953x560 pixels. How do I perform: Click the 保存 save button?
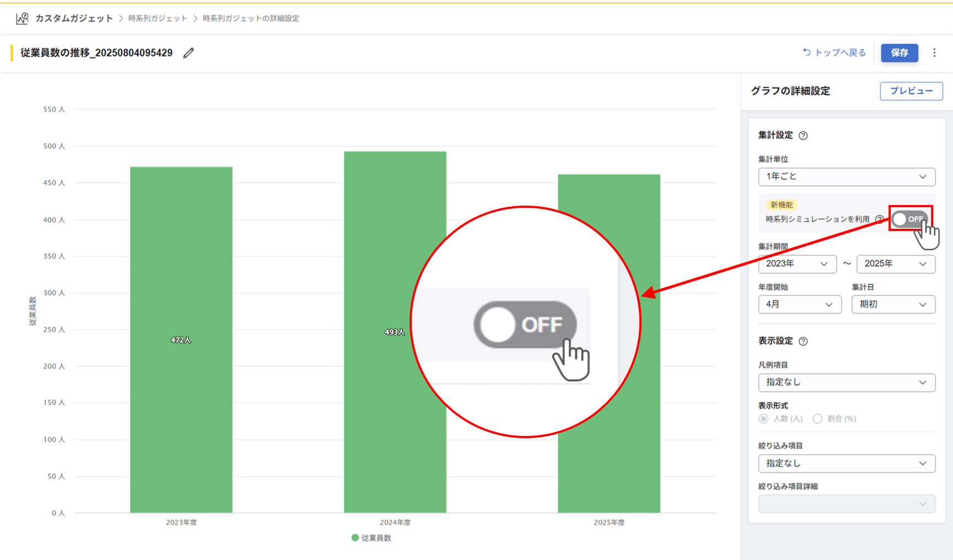899,53
